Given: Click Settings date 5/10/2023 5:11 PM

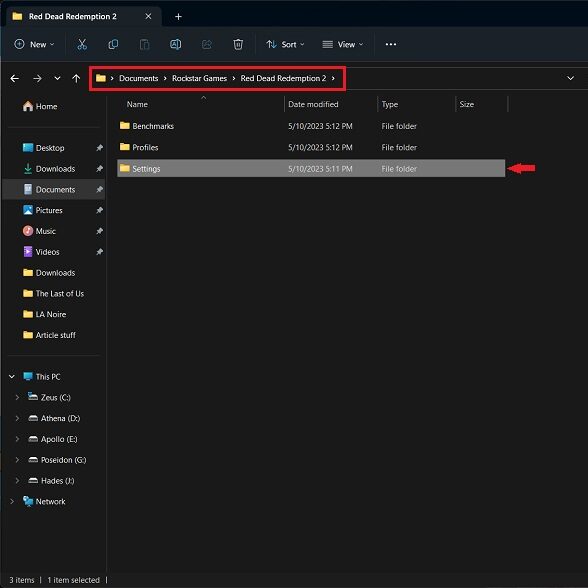Looking at the screenshot, I should (x=320, y=169).
